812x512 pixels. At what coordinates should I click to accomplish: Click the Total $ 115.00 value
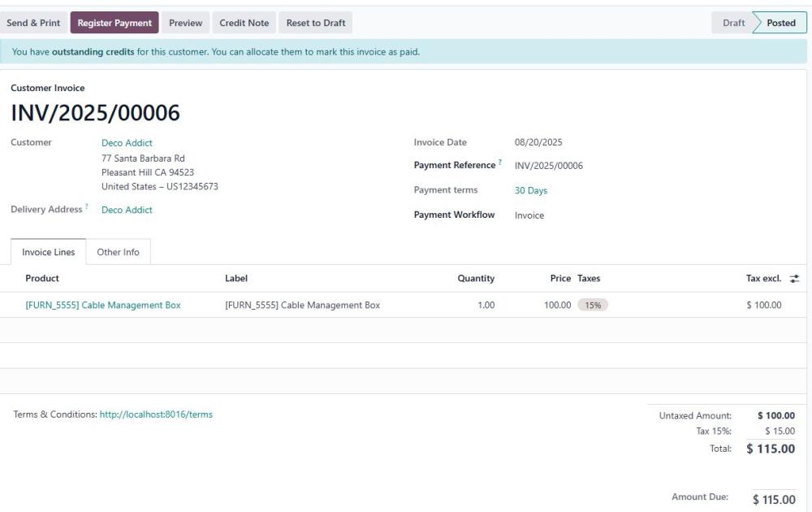[770, 449]
